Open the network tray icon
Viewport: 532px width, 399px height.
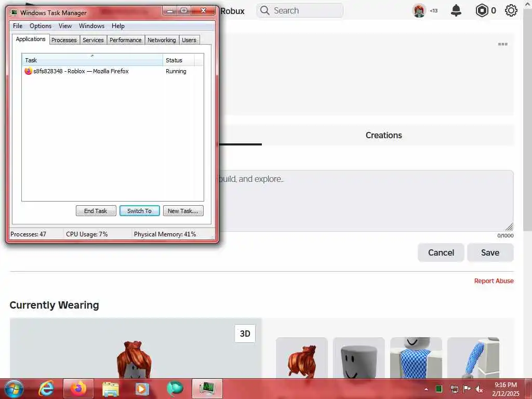[x=454, y=389]
